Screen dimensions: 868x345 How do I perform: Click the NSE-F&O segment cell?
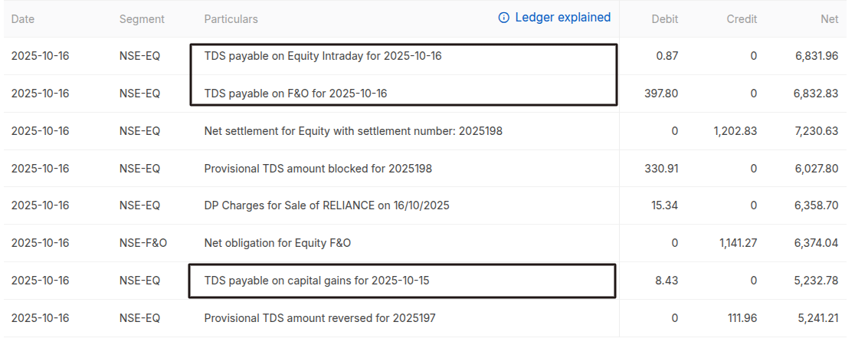[143, 243]
